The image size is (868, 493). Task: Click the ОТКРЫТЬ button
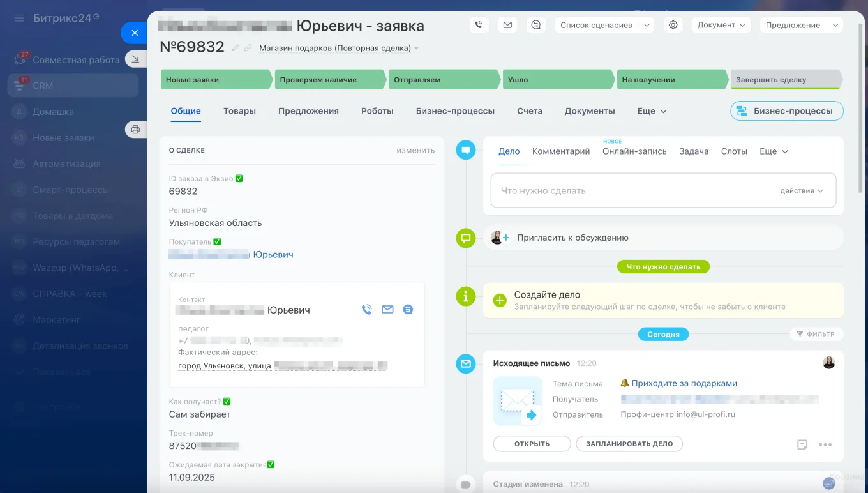click(532, 444)
